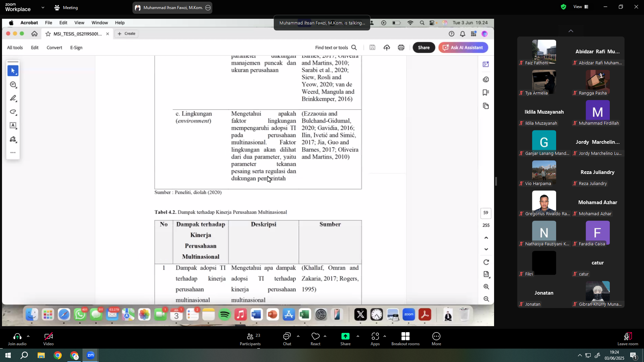Open Acrobat notifications bell
The image size is (644, 362).
click(463, 34)
